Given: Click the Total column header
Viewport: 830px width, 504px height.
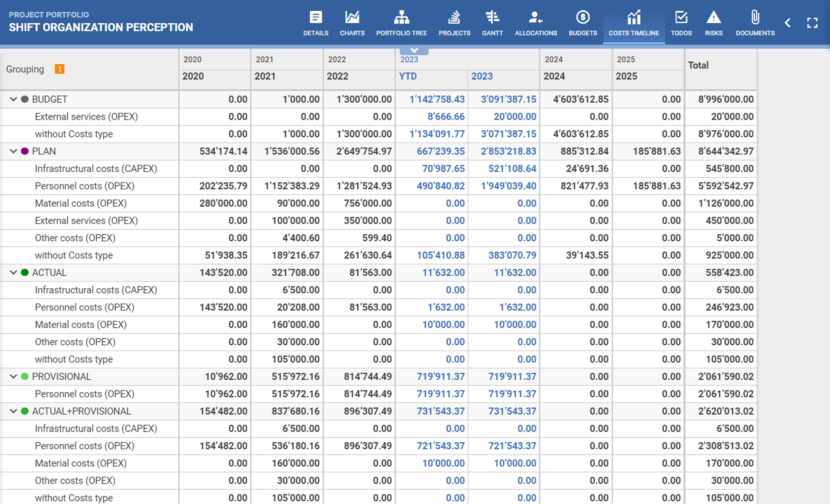Looking at the screenshot, I should [x=698, y=65].
